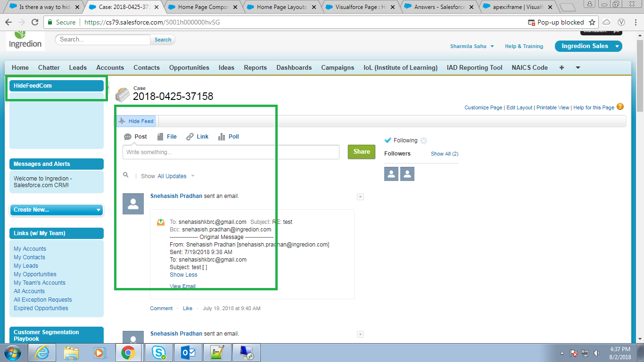The height and width of the screenshot is (362, 644).
Task: Open the Edit Layout link
Action: (520, 107)
